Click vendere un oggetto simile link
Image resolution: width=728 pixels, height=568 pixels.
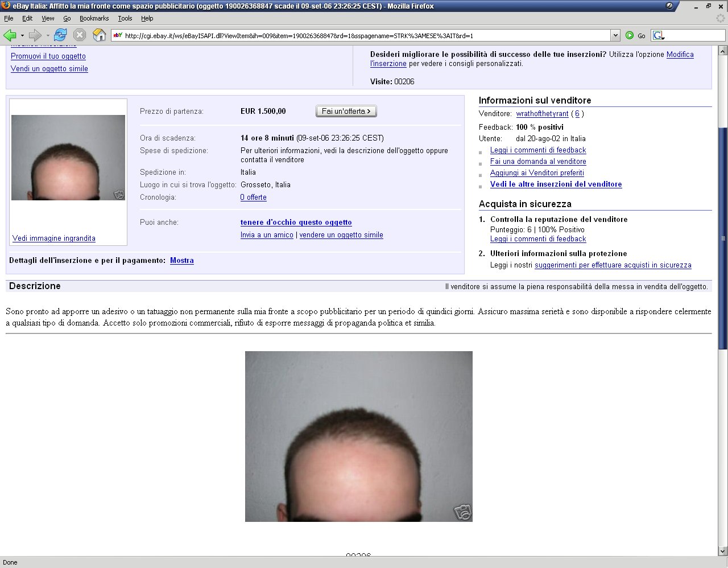pos(341,234)
